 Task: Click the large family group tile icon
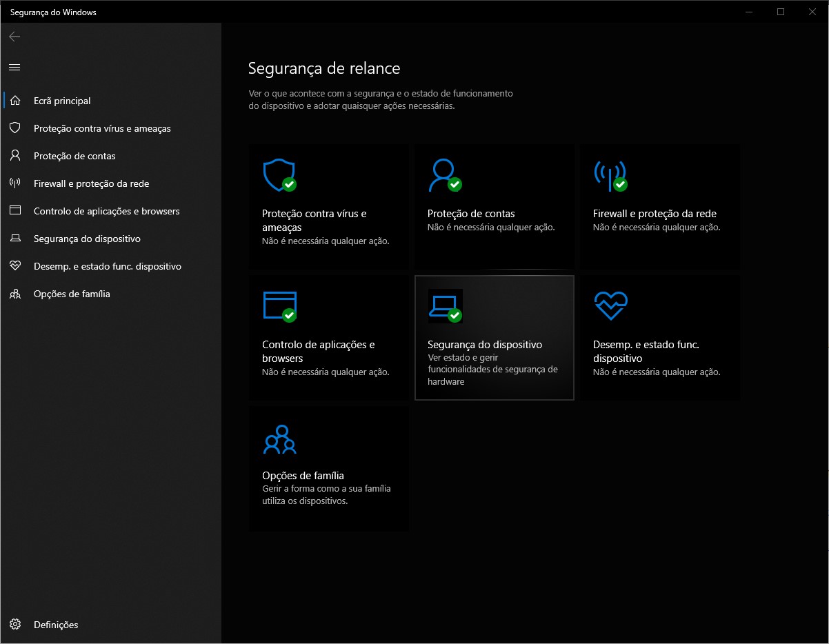[279, 439]
